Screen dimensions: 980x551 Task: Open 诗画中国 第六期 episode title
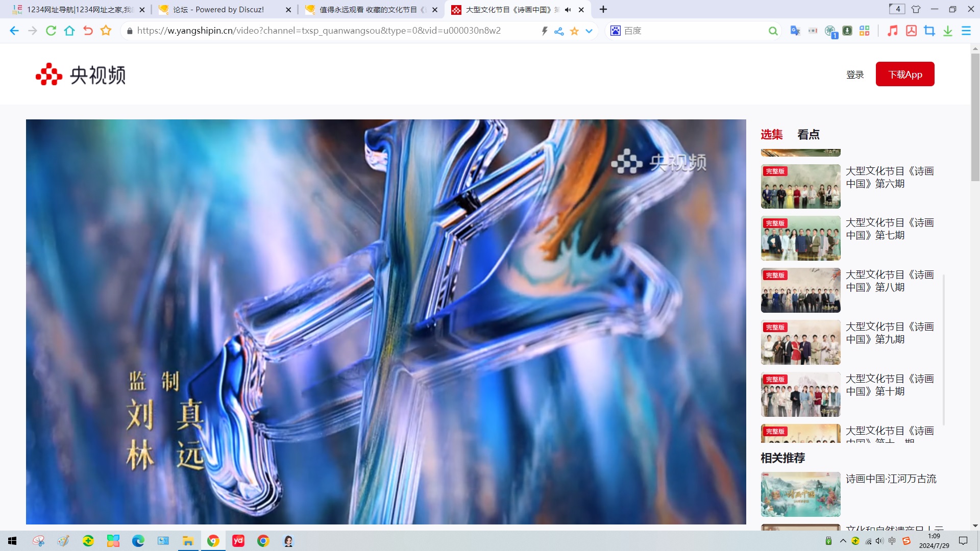pos(890,177)
